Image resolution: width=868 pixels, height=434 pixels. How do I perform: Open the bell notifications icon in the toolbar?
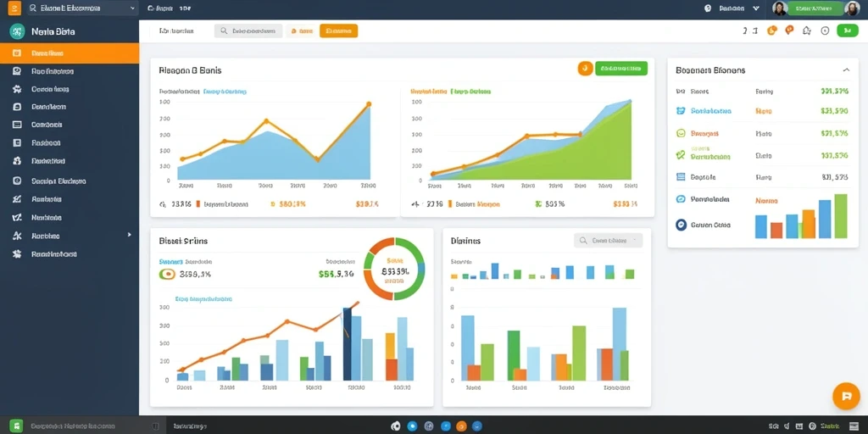point(807,31)
